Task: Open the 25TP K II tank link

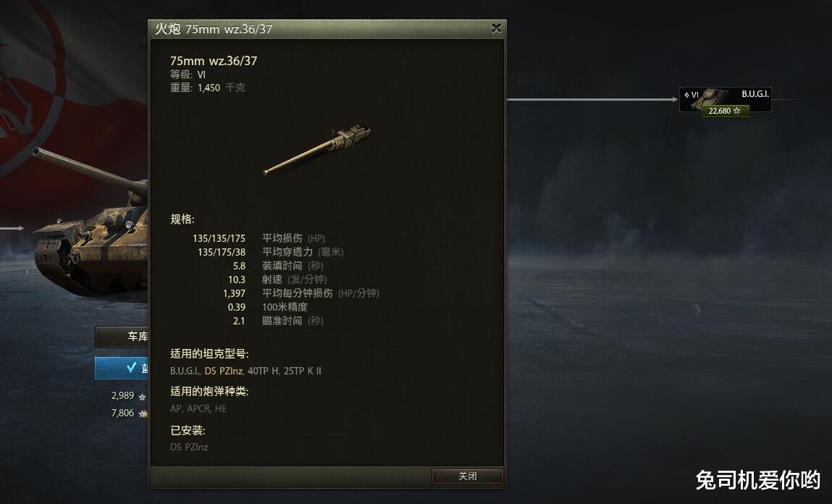Action: point(303,371)
